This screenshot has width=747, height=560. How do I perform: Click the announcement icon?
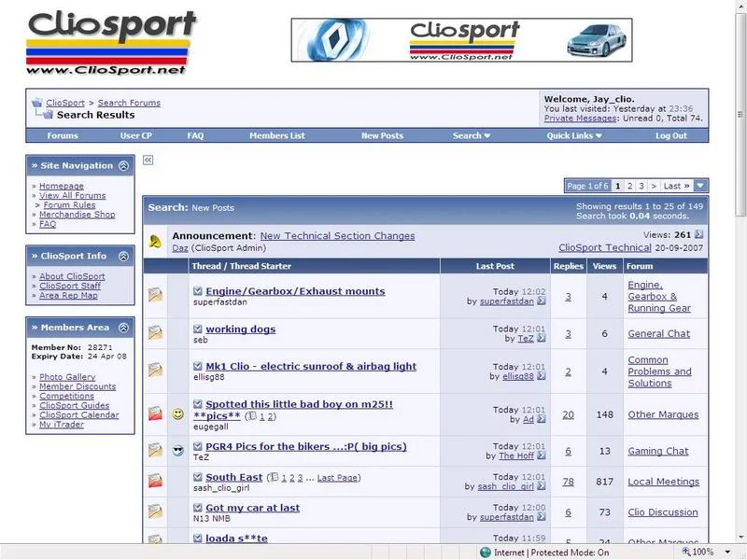tap(155, 242)
